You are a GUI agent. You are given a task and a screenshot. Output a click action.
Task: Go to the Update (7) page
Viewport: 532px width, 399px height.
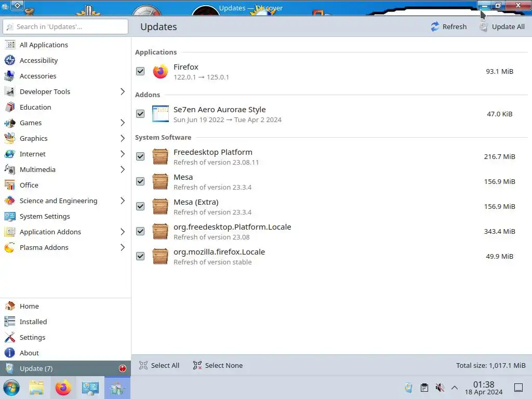tap(65, 368)
